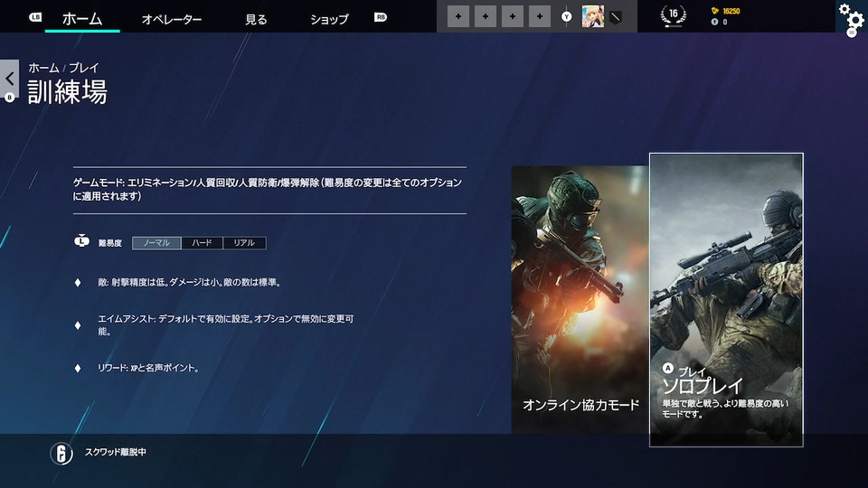The image size is (868, 488).
Task: Click the R6 credits balance 0
Action: [x=720, y=22]
